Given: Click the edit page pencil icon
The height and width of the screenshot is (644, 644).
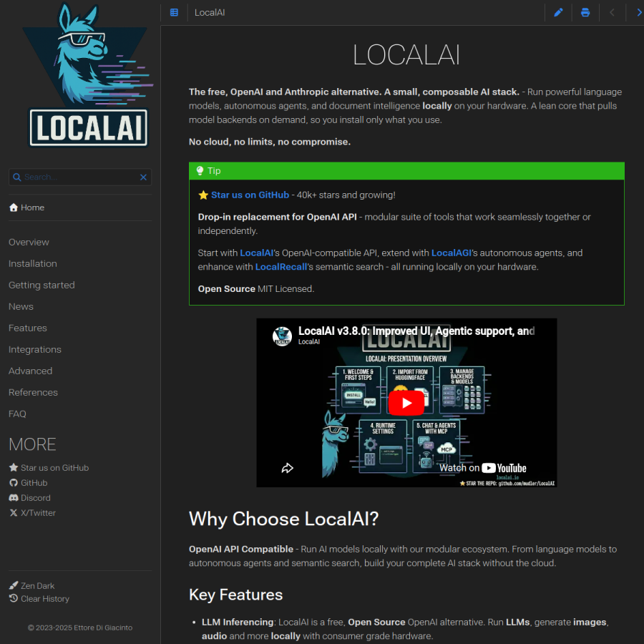Looking at the screenshot, I should pyautogui.click(x=558, y=12).
